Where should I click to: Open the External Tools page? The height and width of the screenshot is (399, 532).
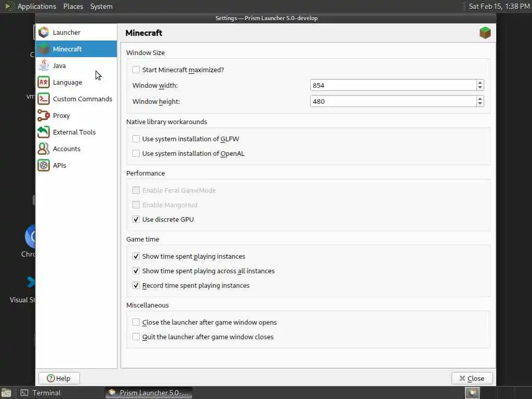(x=76, y=132)
